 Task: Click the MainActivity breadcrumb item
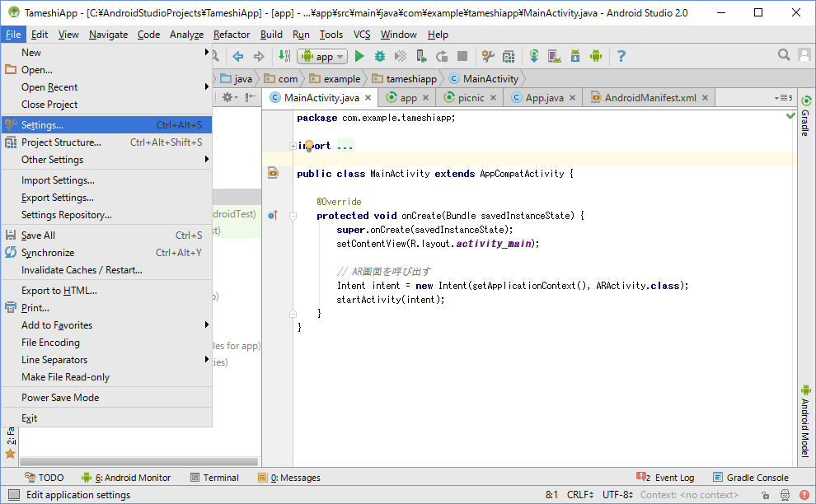(x=484, y=78)
